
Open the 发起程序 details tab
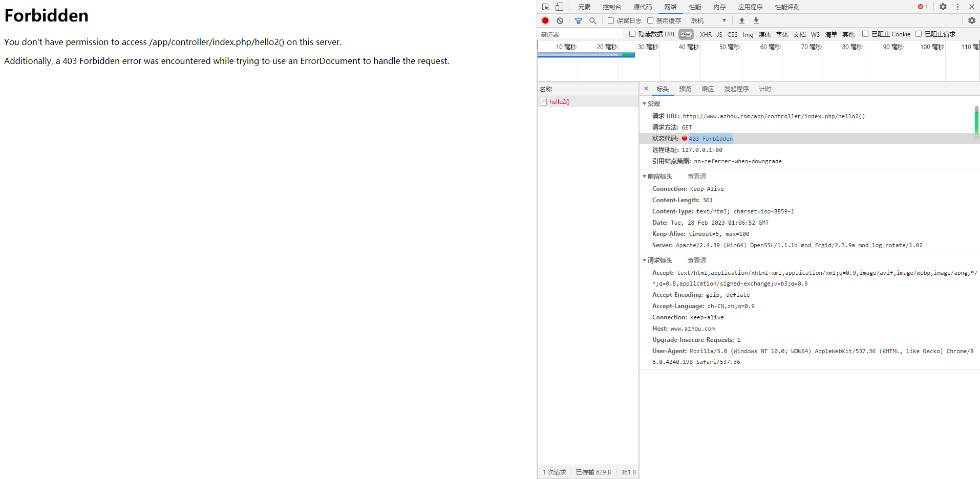pyautogui.click(x=736, y=89)
